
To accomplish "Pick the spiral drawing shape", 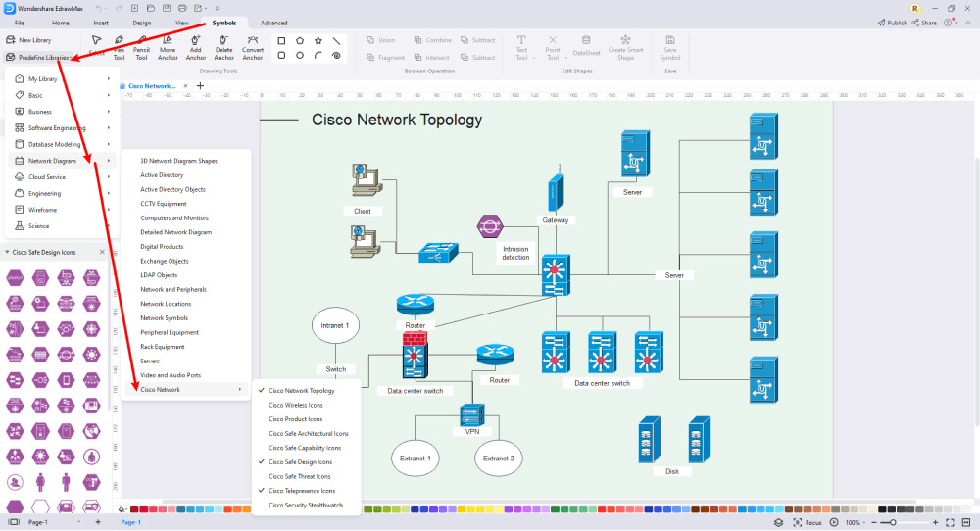I will point(336,56).
